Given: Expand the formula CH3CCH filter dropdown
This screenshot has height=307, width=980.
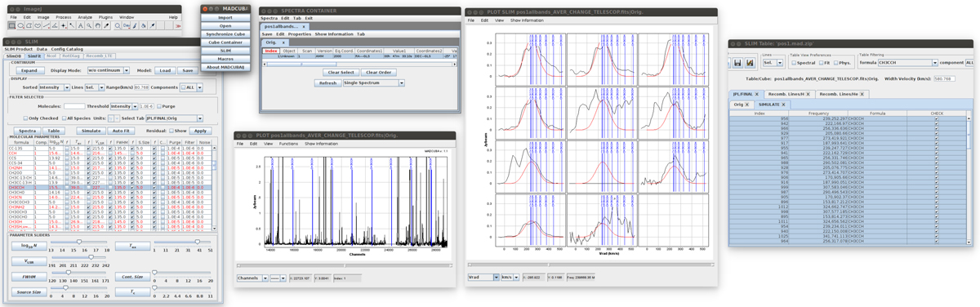Looking at the screenshot, I should 908,62.
